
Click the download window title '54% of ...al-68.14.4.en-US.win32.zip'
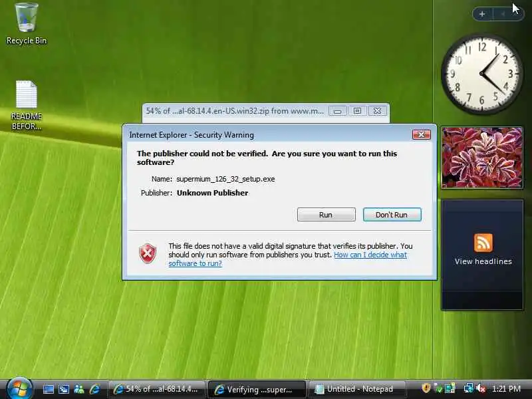(x=235, y=111)
